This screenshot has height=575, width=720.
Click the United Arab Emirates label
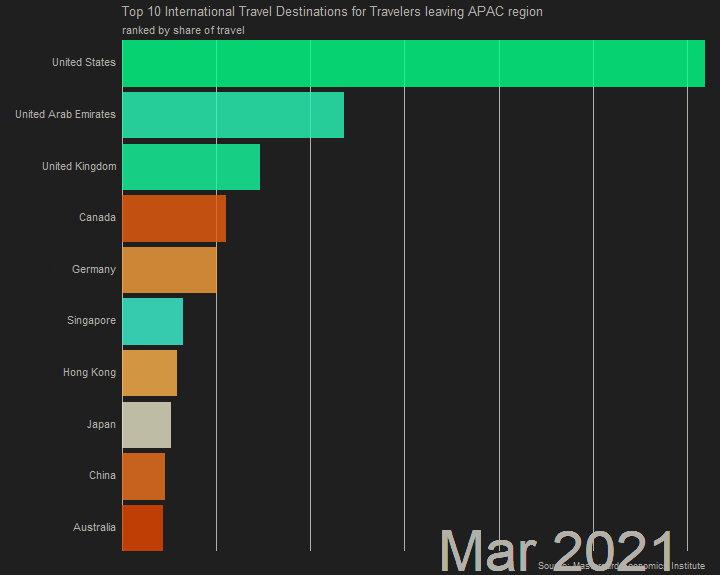[x=65, y=115]
